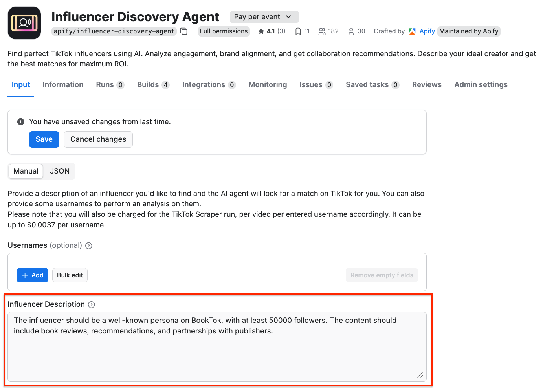Click the star rating icon
Screen dimensions: 554x392
(261, 31)
